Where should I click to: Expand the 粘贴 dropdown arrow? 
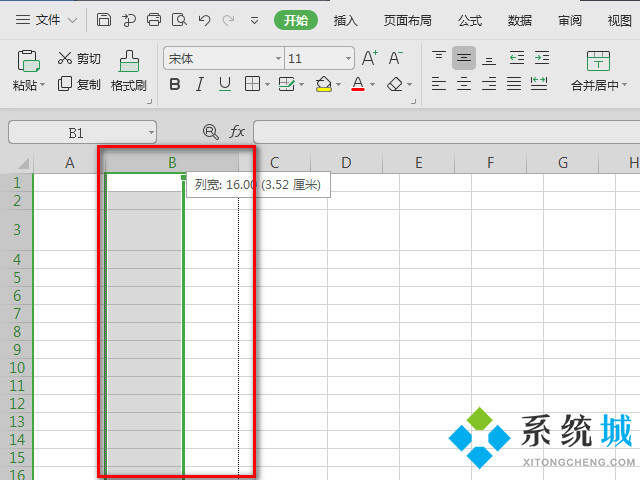tap(42, 85)
